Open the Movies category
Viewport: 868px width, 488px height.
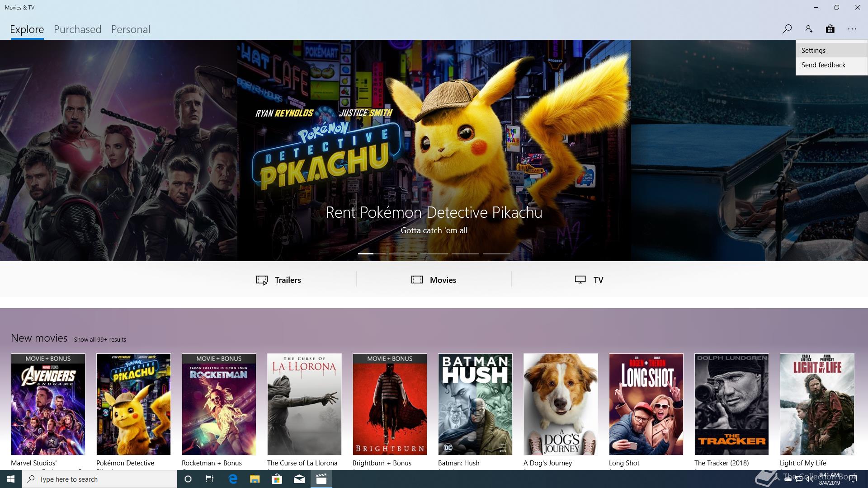click(434, 280)
